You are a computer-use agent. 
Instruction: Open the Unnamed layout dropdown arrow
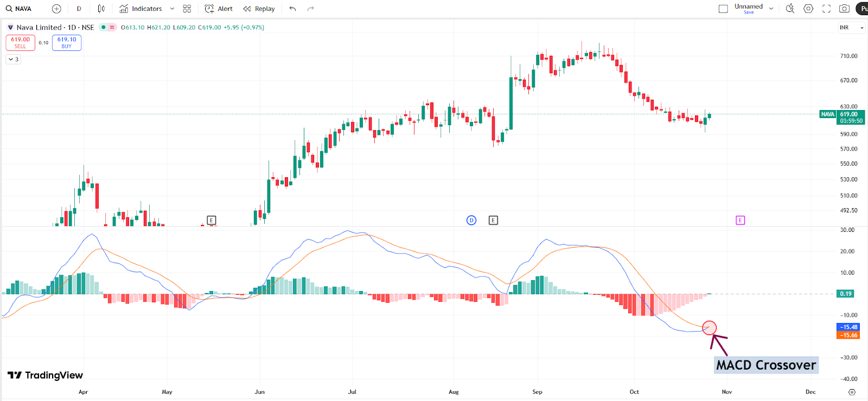click(771, 9)
